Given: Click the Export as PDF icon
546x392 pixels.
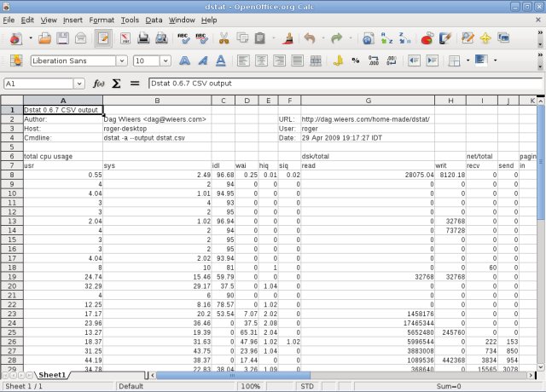Looking at the screenshot, I should point(125,38).
